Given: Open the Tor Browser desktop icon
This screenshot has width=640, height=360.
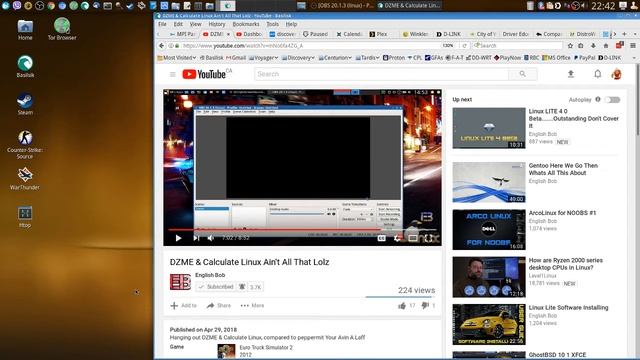Looking at the screenshot, I should click(x=62, y=29).
